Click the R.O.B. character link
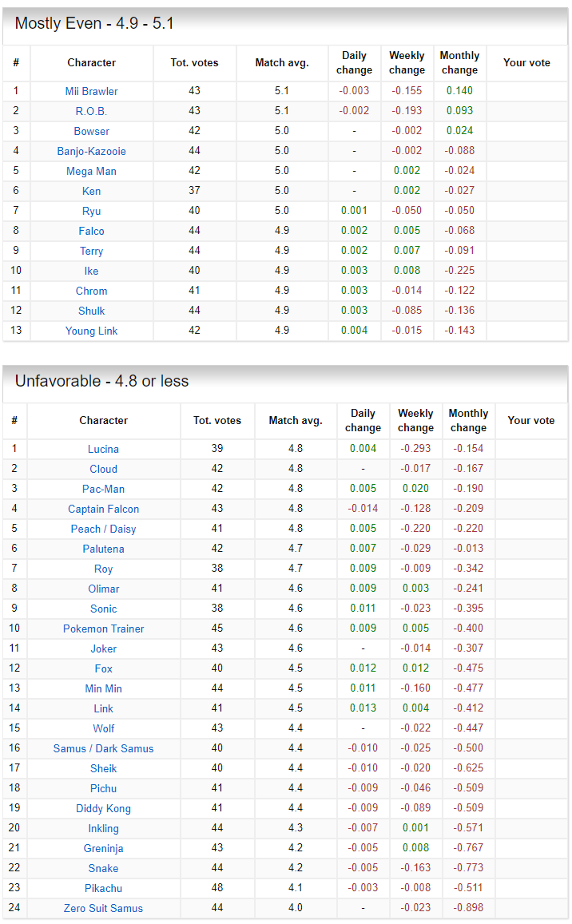The image size is (572, 924). (91, 111)
